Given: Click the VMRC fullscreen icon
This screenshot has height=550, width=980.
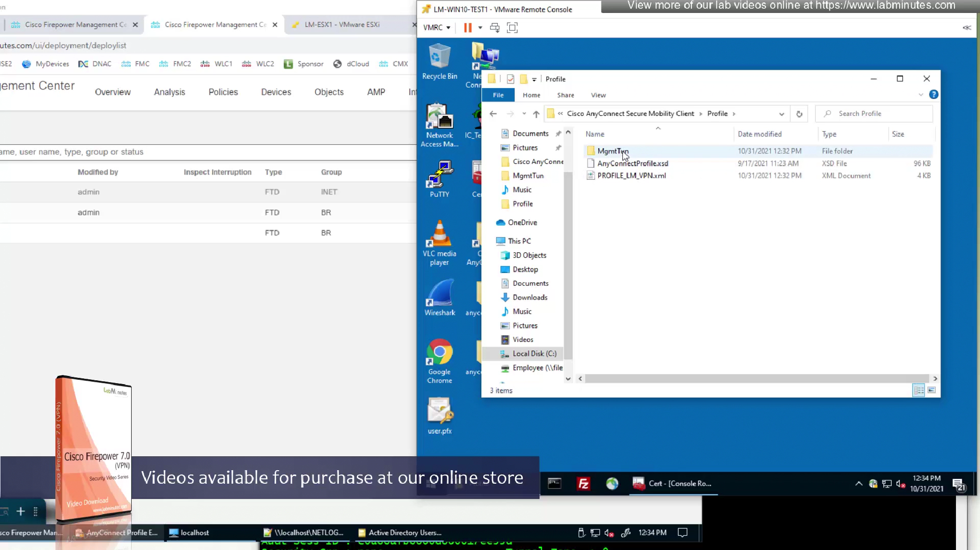Looking at the screenshot, I should tap(512, 28).
